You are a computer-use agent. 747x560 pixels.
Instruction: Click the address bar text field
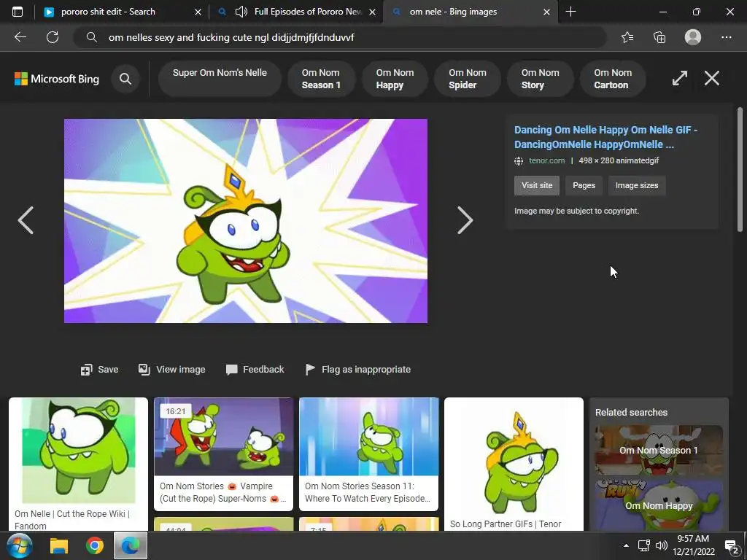[x=338, y=37]
